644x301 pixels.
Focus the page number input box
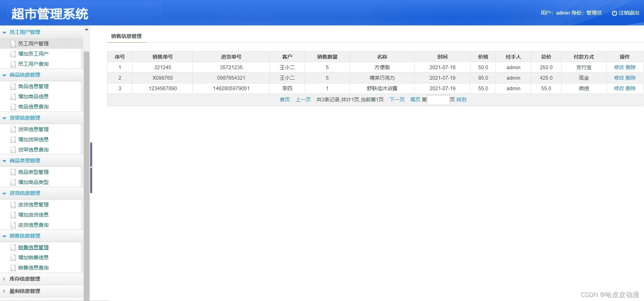click(438, 100)
